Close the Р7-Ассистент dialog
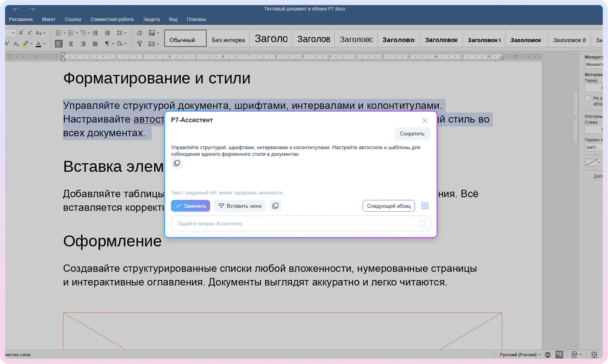608x364 pixels. click(x=425, y=121)
